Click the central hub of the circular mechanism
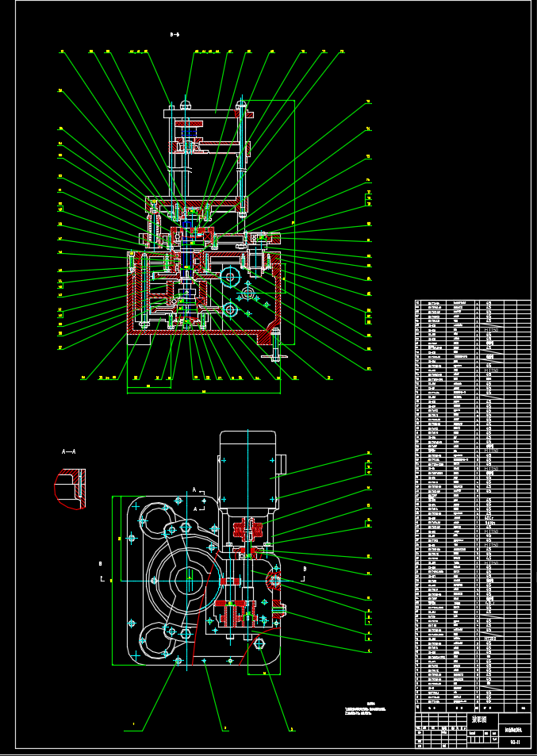This screenshot has height=756, width=537. (x=190, y=578)
